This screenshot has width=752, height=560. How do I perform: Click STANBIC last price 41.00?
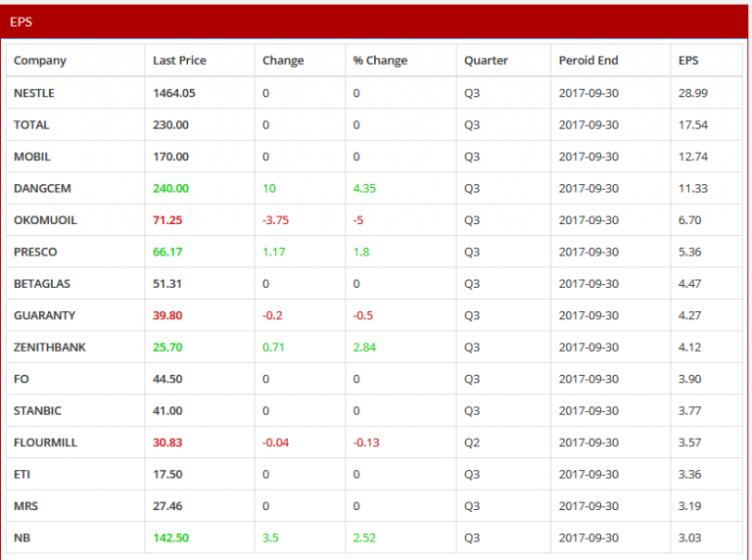(167, 411)
